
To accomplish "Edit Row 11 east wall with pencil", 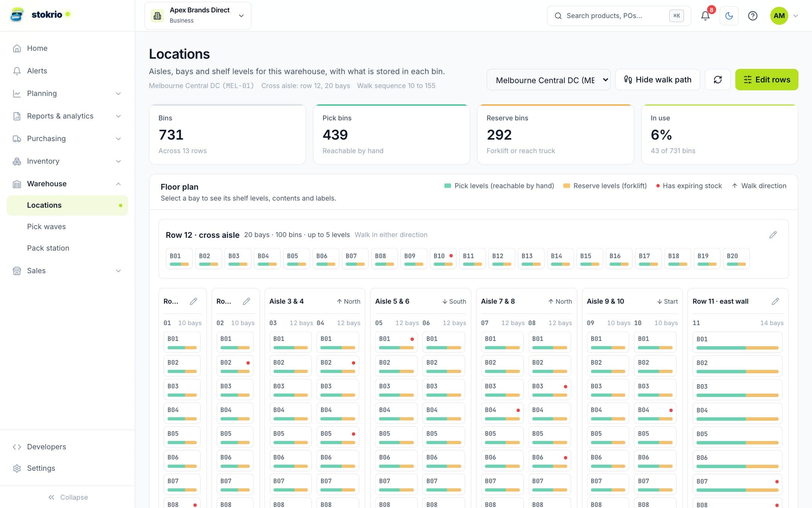I will (x=775, y=301).
